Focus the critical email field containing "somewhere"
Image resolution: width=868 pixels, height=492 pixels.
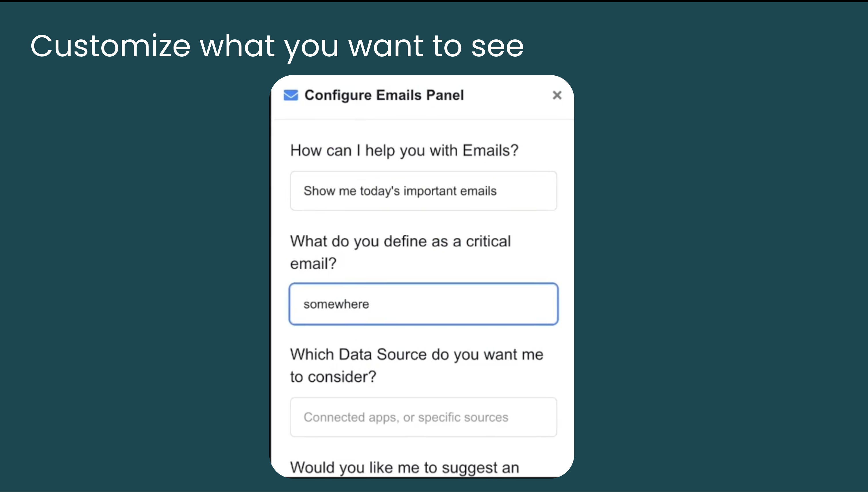tap(423, 304)
